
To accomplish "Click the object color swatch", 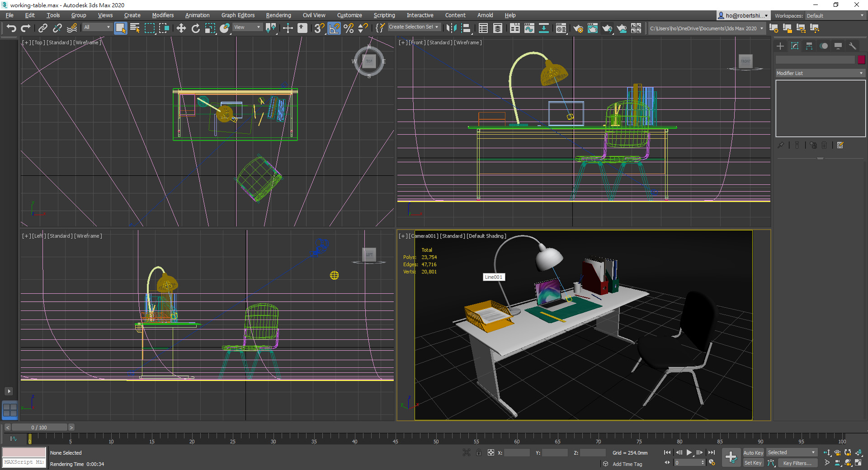I will click(861, 60).
